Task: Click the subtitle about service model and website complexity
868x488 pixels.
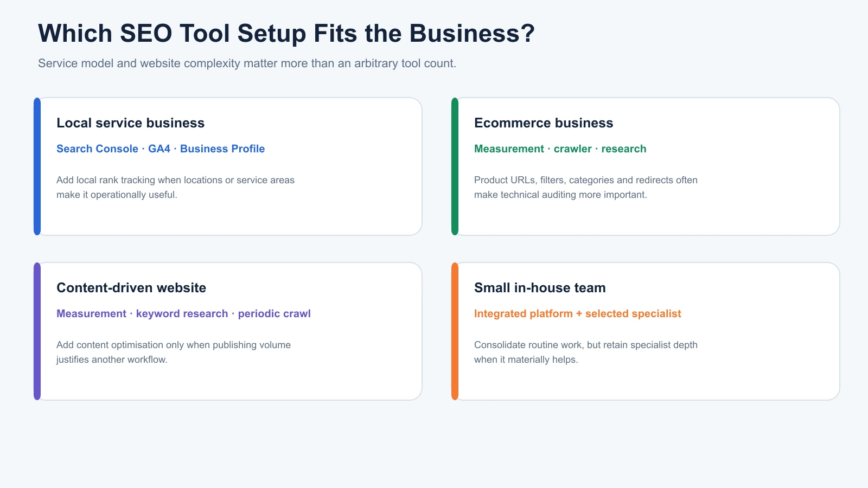Action: coord(247,63)
